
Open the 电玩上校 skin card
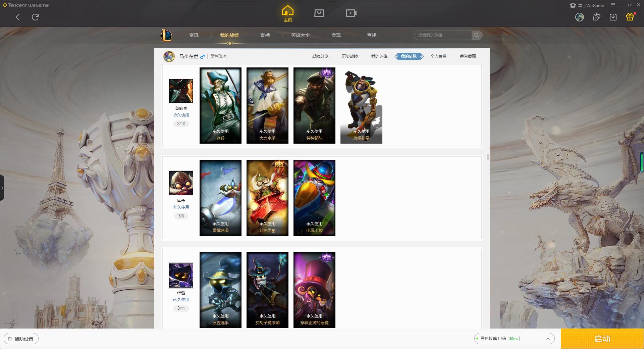(314, 198)
